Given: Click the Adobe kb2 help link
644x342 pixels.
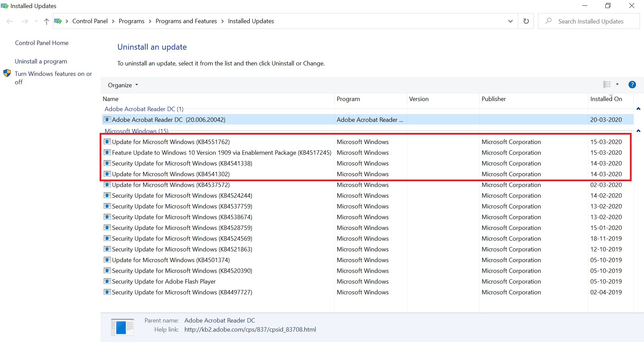Looking at the screenshot, I should (x=250, y=330).
